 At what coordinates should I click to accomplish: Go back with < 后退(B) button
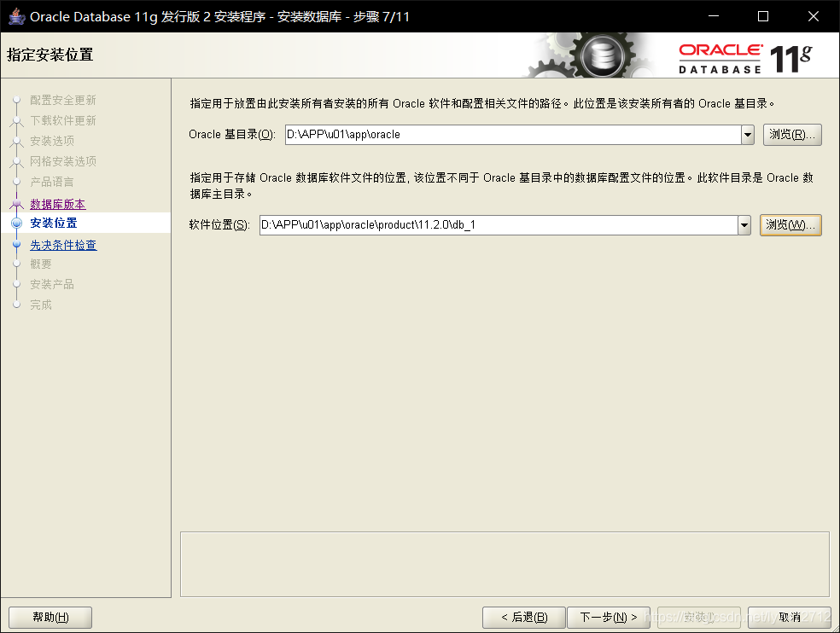(524, 618)
